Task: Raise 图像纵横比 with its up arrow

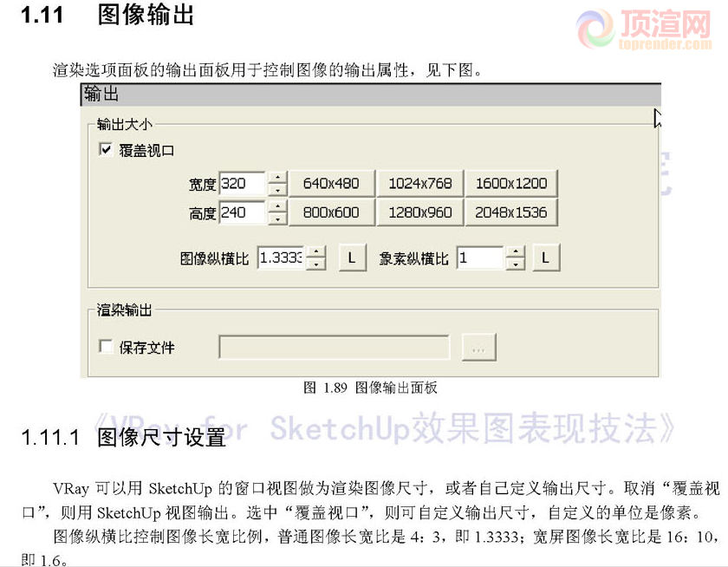Action: pos(316,251)
